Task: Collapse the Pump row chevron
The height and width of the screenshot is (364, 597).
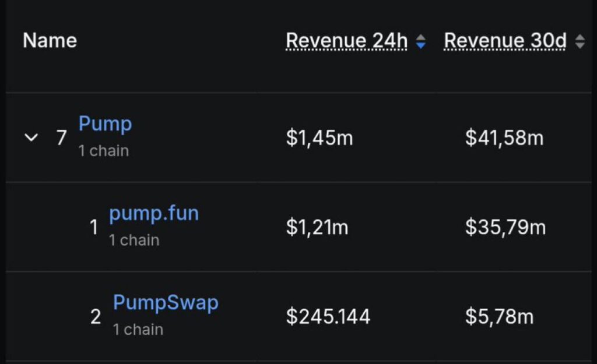Action: (x=31, y=138)
